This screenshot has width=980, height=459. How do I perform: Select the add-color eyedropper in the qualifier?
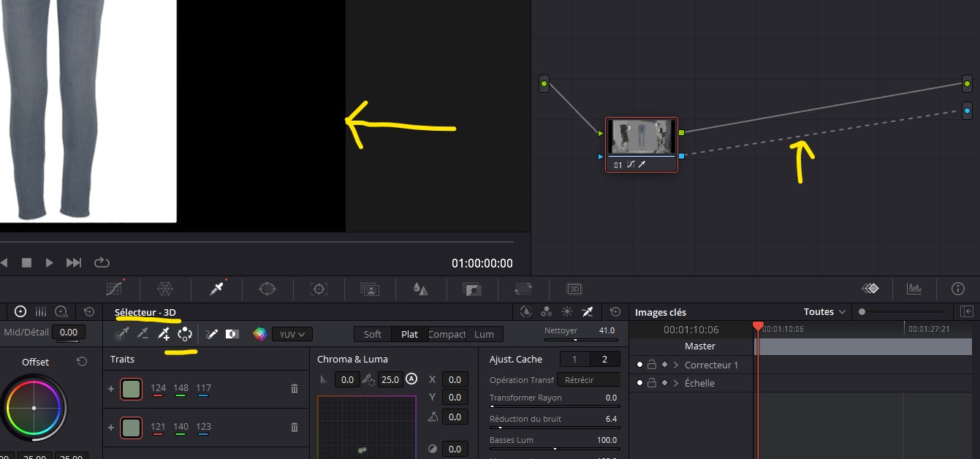point(164,334)
